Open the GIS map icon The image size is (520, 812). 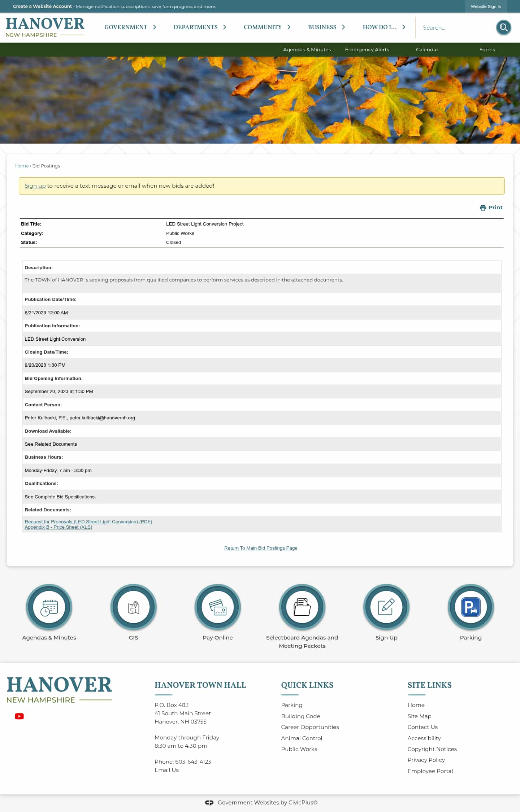tap(133, 607)
